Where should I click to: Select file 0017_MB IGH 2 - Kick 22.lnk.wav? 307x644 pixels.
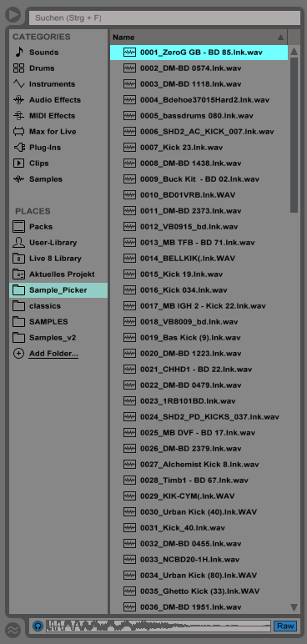coord(199,306)
